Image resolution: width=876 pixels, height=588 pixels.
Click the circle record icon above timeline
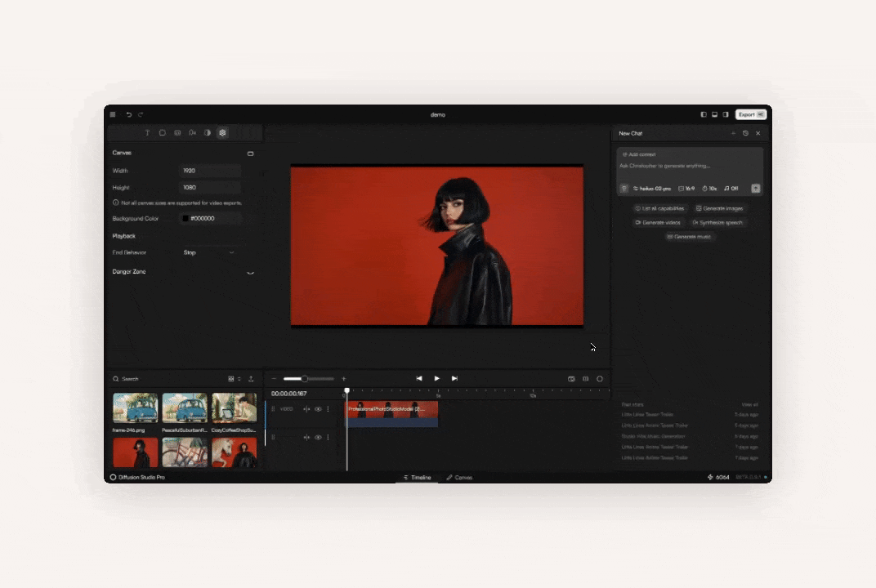(600, 379)
